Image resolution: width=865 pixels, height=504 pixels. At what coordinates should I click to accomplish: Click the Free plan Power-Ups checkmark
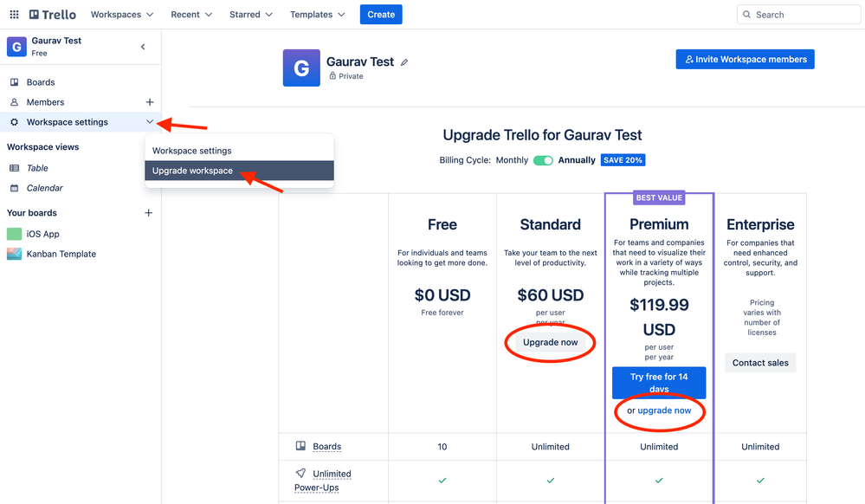(x=442, y=481)
